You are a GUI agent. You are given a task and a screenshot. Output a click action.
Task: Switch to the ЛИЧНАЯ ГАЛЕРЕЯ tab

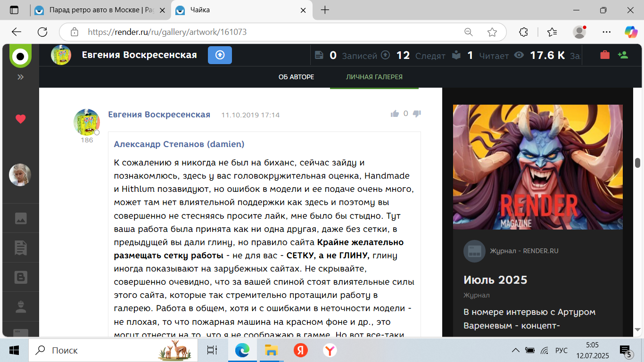374,77
